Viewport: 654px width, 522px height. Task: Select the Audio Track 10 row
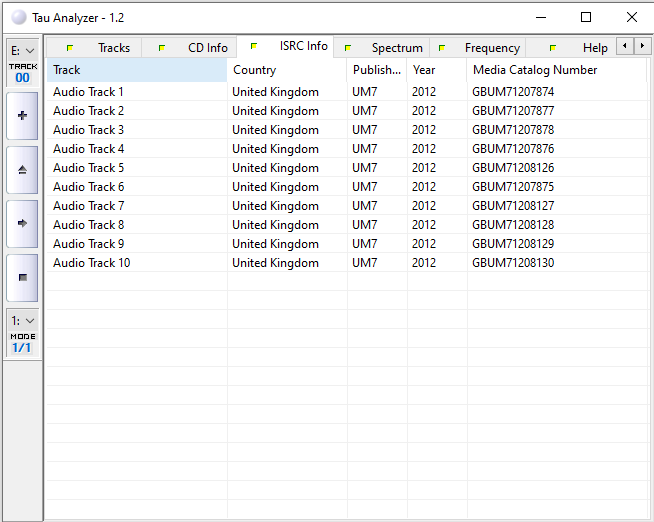347,263
